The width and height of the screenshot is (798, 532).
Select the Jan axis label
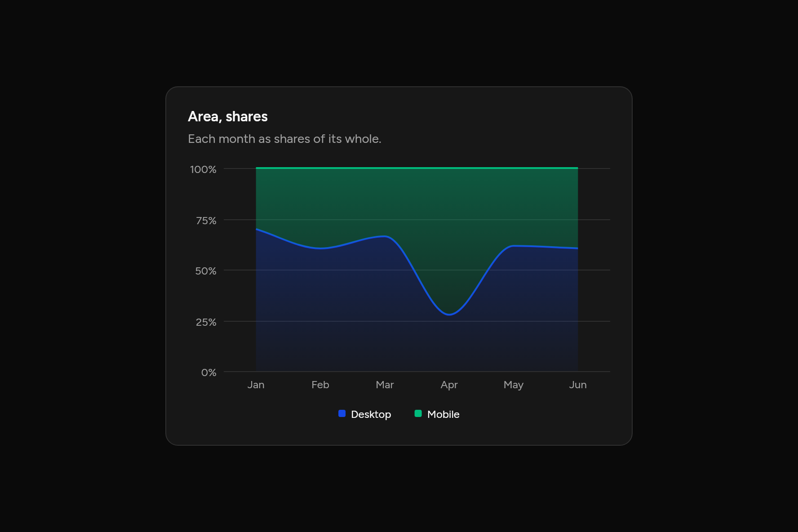point(256,385)
